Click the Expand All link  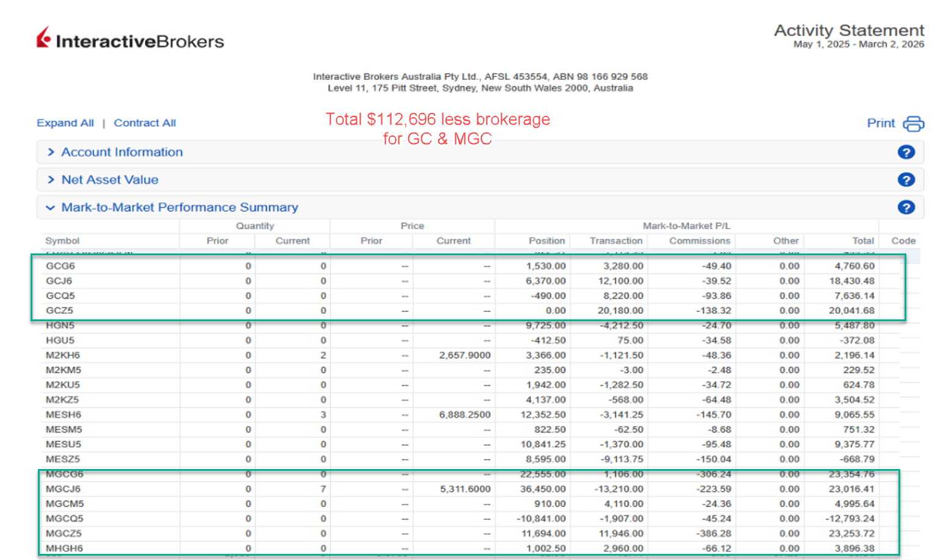[65, 123]
